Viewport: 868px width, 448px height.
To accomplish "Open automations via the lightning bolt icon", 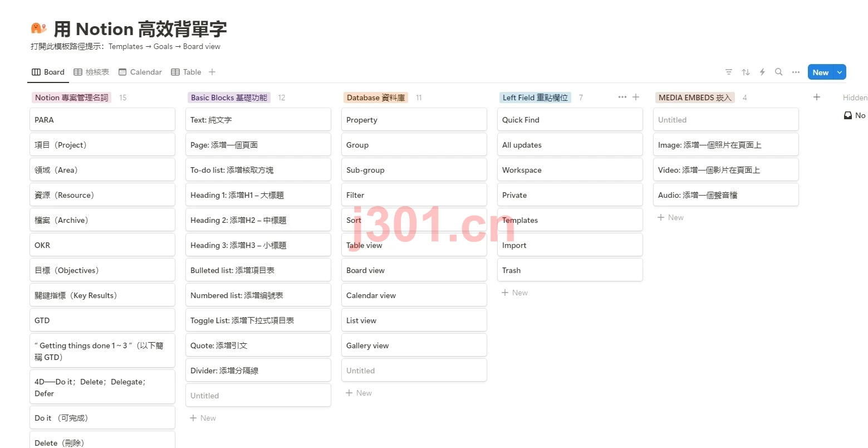I will click(x=762, y=72).
